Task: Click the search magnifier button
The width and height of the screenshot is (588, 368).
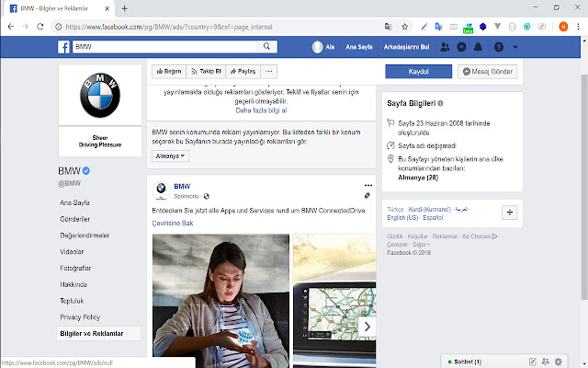Action: 266,47
